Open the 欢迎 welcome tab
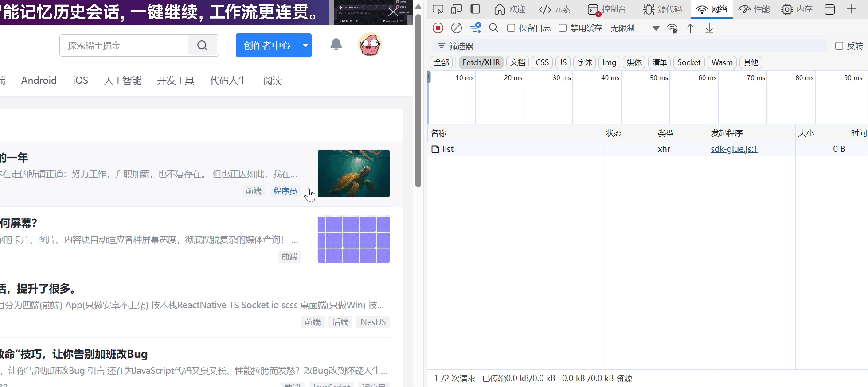The width and height of the screenshot is (868, 387). point(509,9)
